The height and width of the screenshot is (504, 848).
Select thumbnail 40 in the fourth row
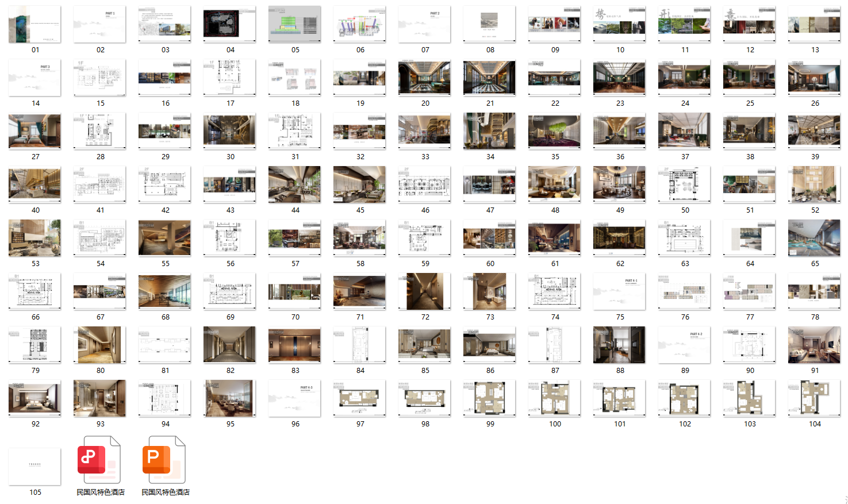point(34,184)
